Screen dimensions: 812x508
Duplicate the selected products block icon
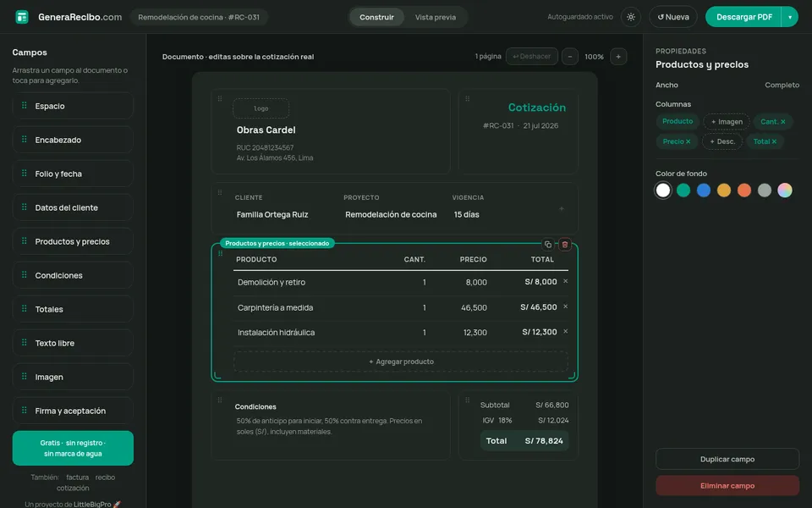(548, 244)
